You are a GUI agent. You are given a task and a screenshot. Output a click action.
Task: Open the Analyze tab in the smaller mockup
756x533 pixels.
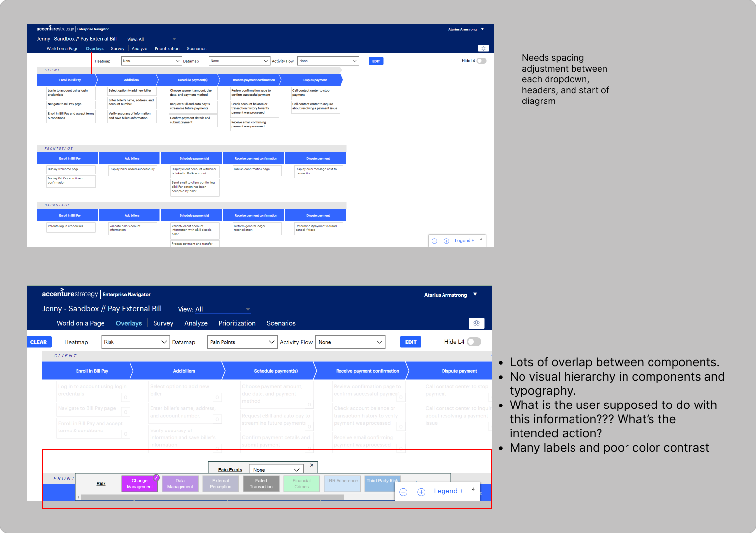[x=139, y=49]
